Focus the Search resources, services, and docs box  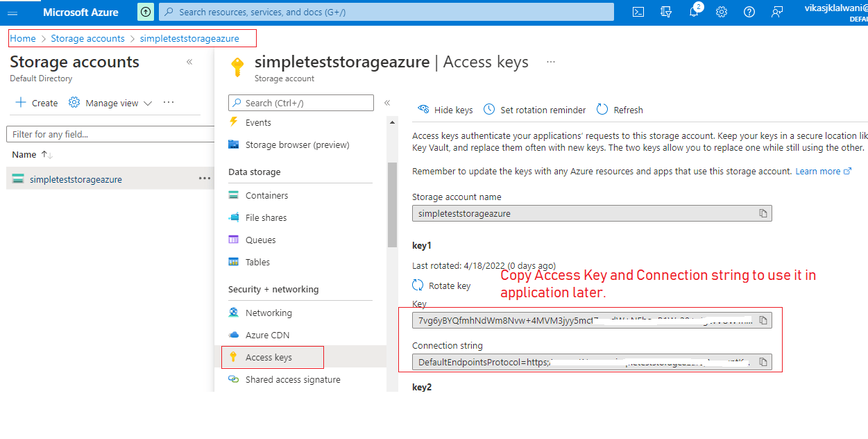point(386,12)
